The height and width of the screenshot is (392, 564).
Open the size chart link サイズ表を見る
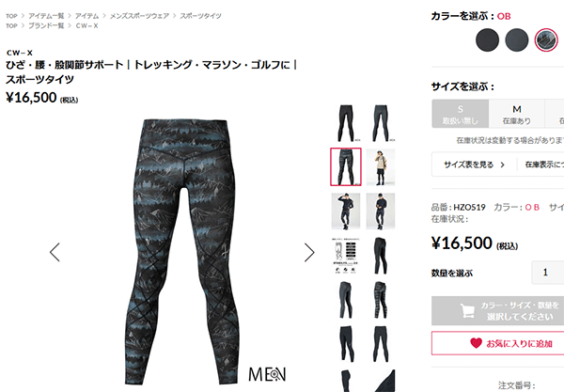point(474,165)
